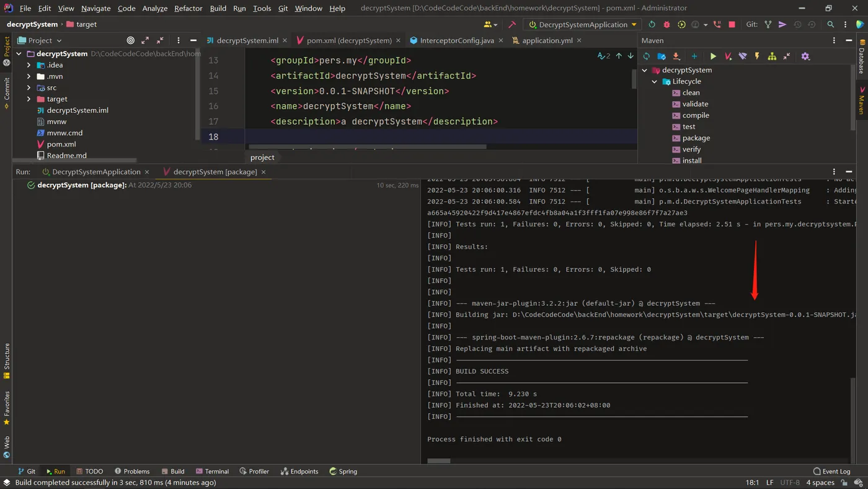868x489 pixels.
Task: Switch to InterceptorConfig.java tab
Action: (457, 40)
